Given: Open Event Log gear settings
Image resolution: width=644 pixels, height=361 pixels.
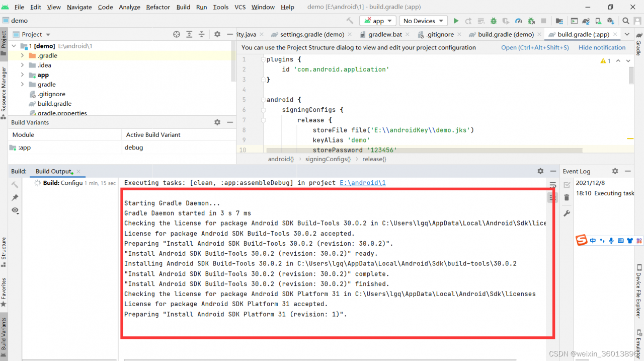Looking at the screenshot, I should coord(615,171).
